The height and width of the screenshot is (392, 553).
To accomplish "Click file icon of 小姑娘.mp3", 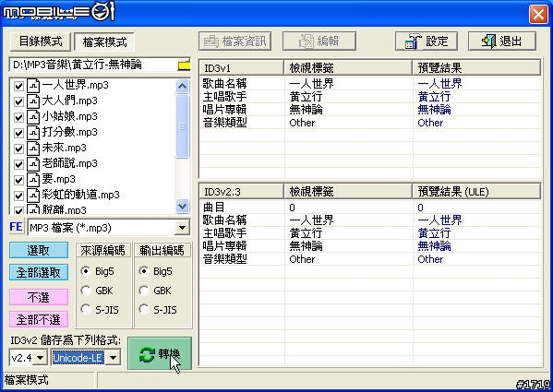I will pos(33,117).
